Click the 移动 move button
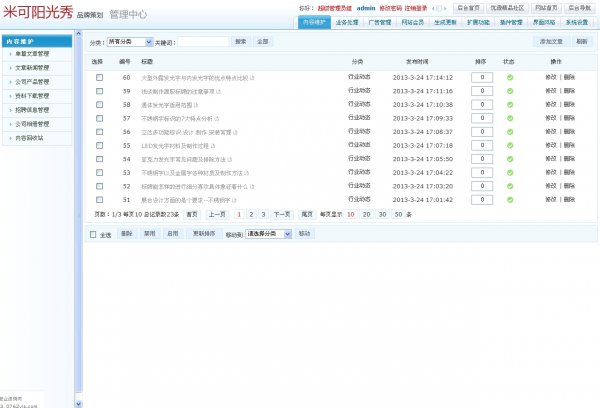600x408 pixels. [x=305, y=234]
